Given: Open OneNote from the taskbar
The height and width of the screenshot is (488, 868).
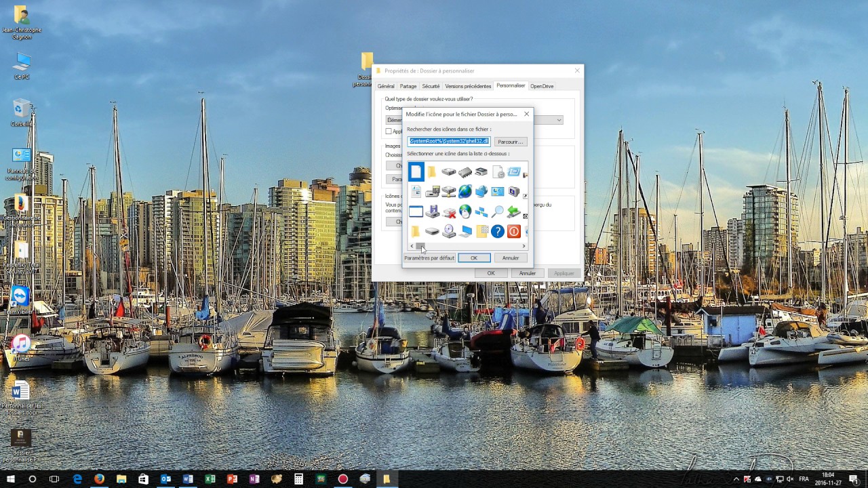Looking at the screenshot, I should pos(254,479).
